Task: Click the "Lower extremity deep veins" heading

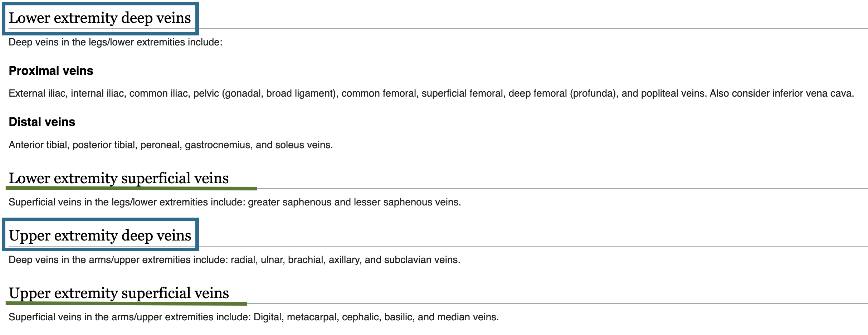Action: pyautogui.click(x=100, y=18)
